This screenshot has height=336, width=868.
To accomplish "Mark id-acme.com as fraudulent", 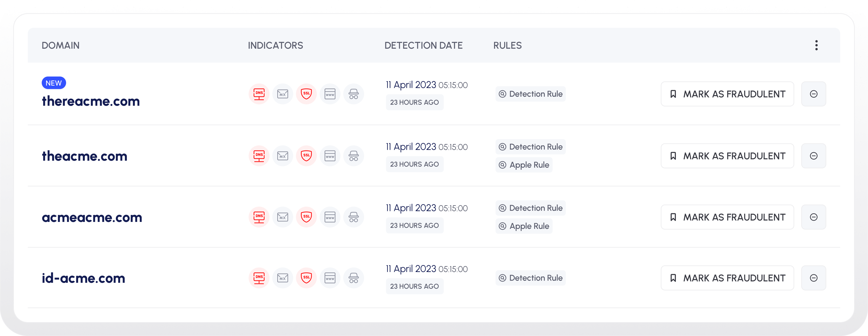I will tap(727, 278).
